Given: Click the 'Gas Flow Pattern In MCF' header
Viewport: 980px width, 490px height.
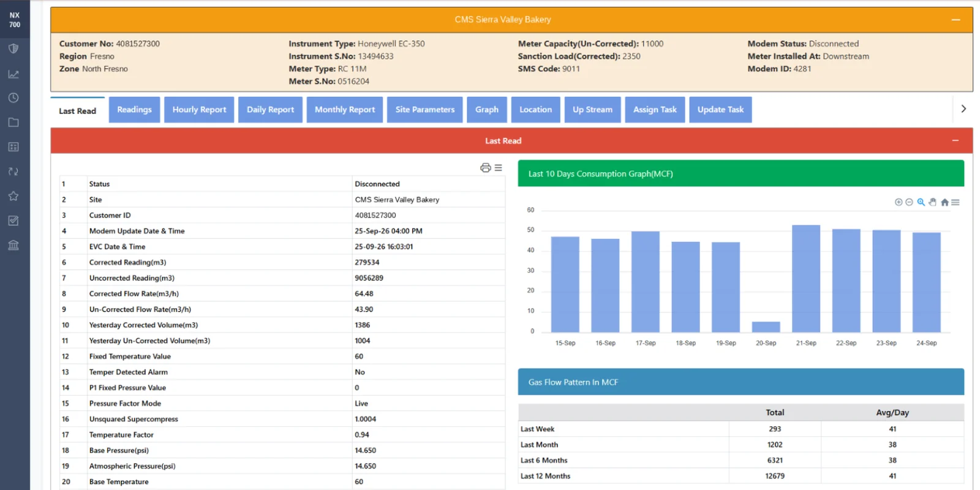Looking at the screenshot, I should coord(741,382).
